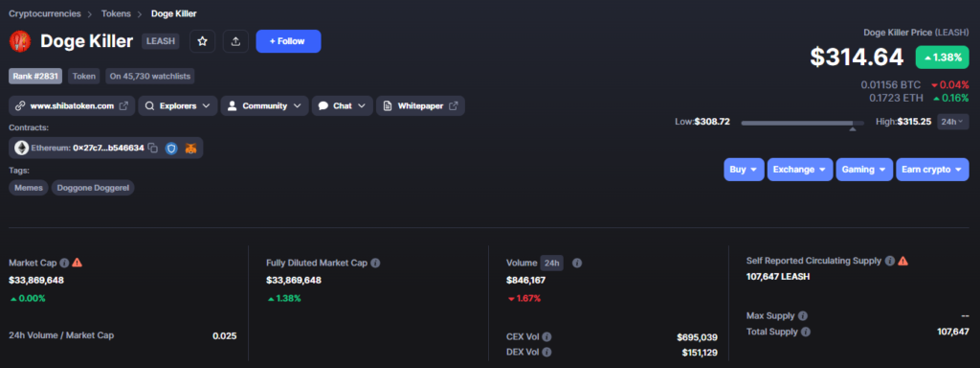Open the blue shield wallet icon
The width and height of the screenshot is (980, 368).
click(171, 149)
